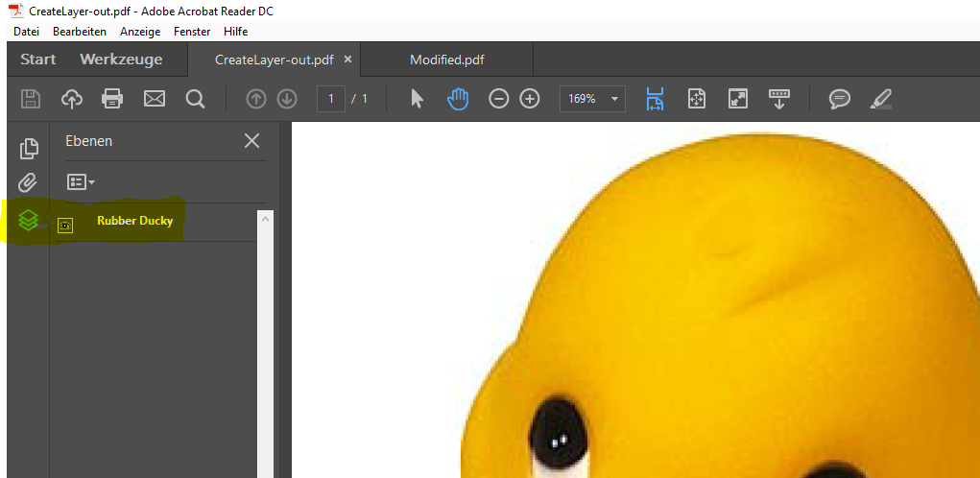Select the Hand pan tool

[458, 99]
